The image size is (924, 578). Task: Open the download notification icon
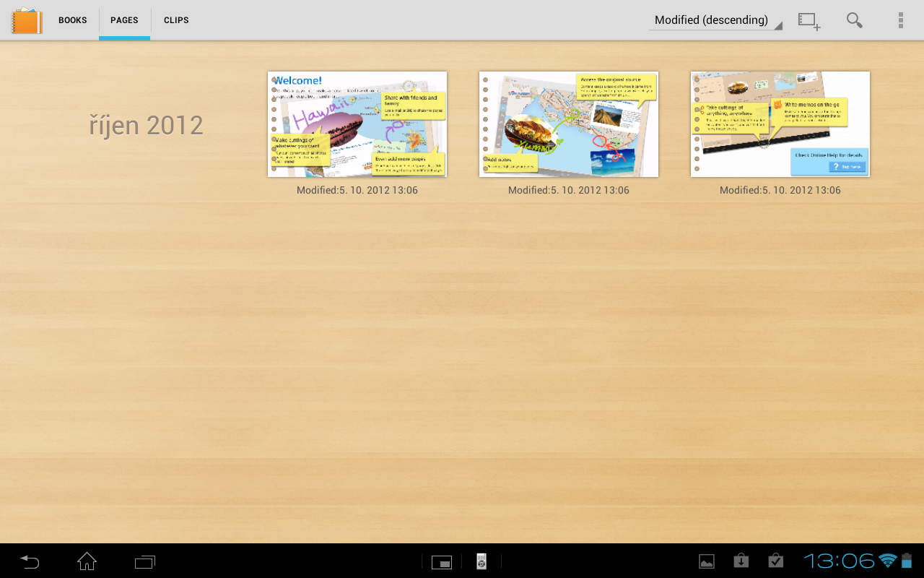741,561
